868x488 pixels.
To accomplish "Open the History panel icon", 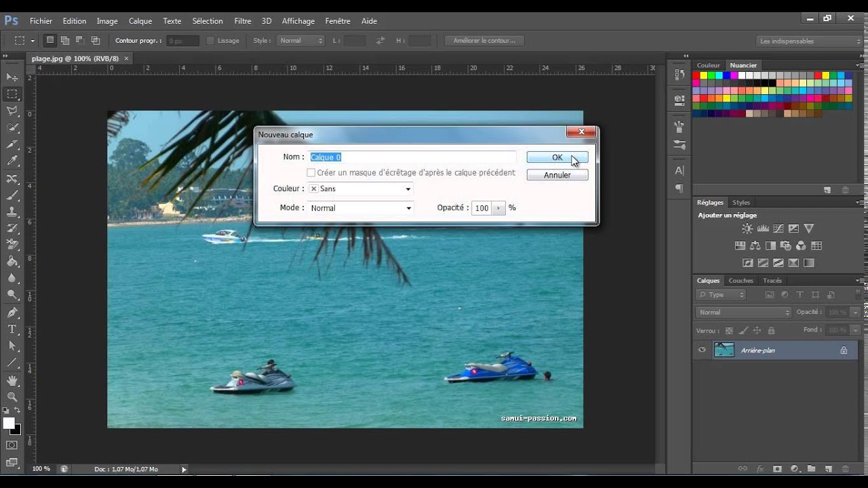I will coord(679,74).
